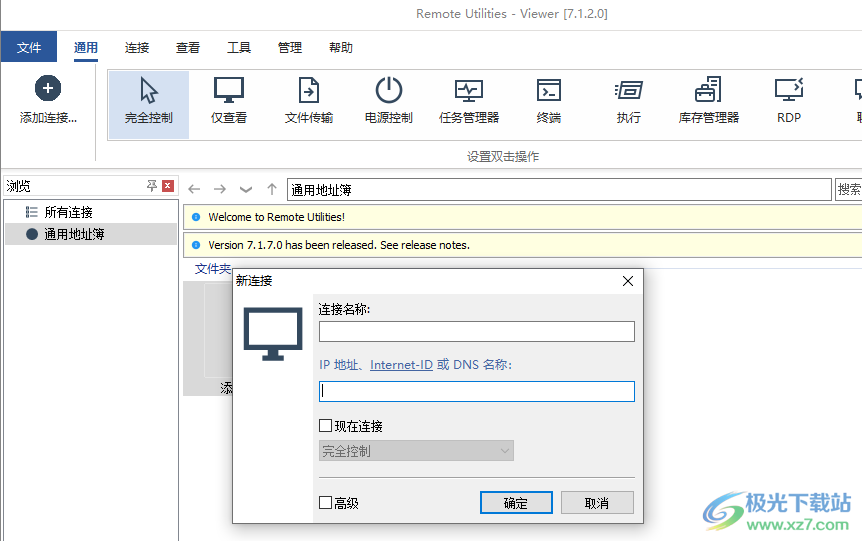This screenshot has width=862, height=541.
Task: Select the 完全控制 full control mode
Action: pos(148,104)
